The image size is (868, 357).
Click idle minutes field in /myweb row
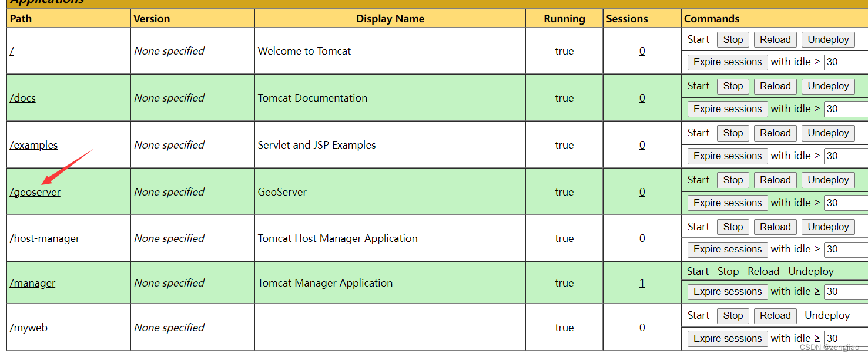[846, 338]
